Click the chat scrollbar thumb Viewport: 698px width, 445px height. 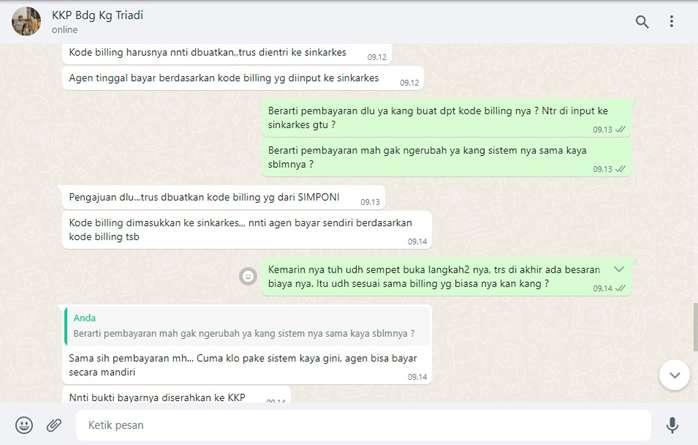(x=695, y=327)
